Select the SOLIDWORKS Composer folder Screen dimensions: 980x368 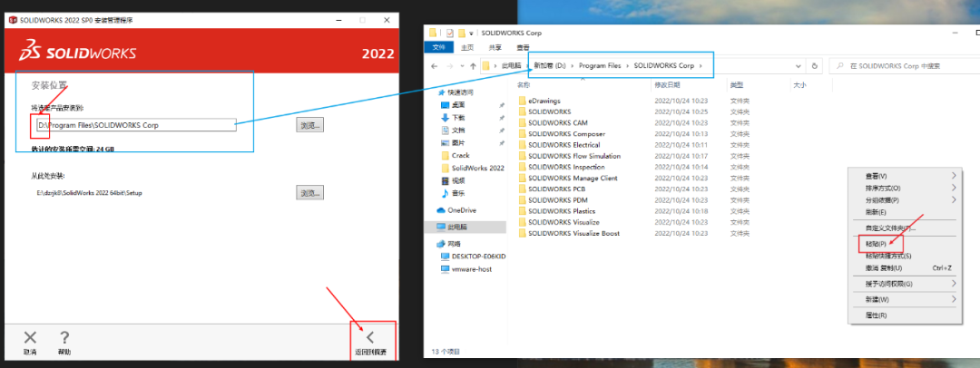561,134
